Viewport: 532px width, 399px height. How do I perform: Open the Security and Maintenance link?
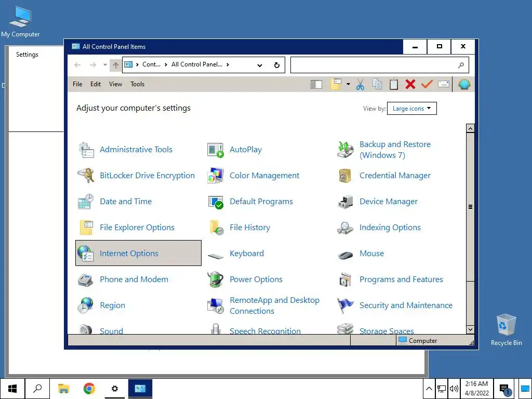tap(406, 305)
